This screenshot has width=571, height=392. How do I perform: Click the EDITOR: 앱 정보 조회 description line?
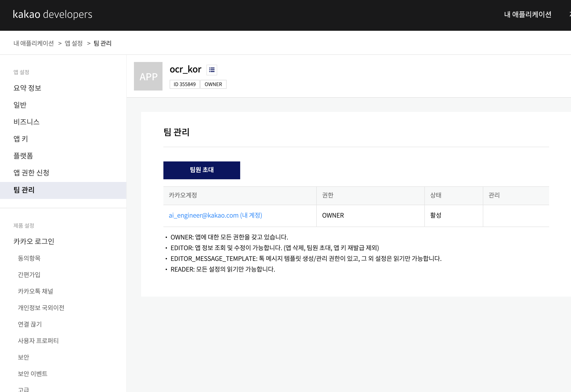point(275,248)
